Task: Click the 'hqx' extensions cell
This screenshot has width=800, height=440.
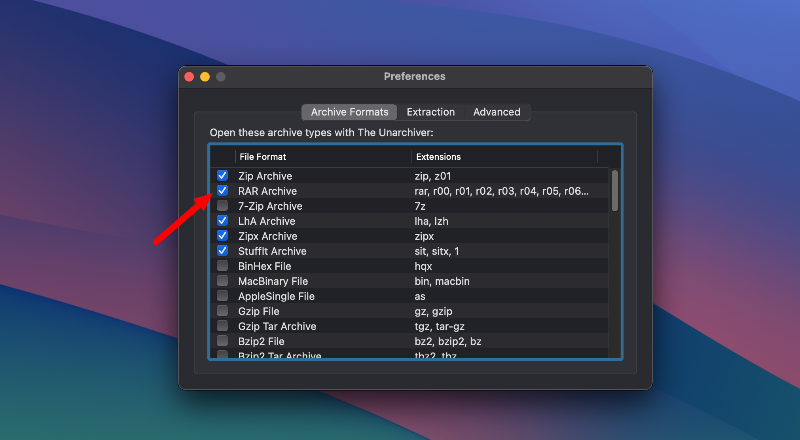Action: click(x=423, y=266)
